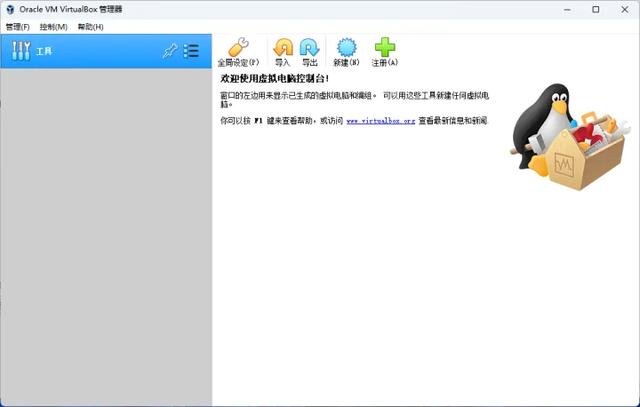Close the VirtualBox Manager window
Screen dimensions: 640x407
click(624, 9)
